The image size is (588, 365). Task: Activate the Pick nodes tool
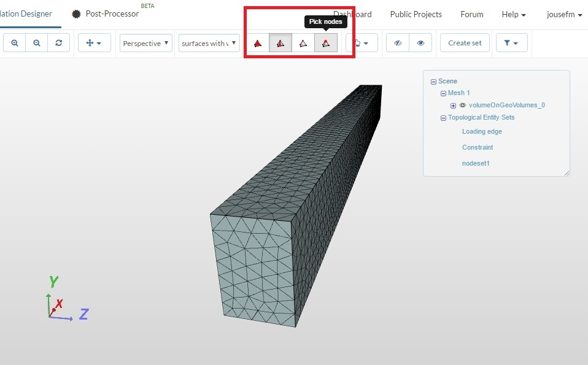coord(326,43)
